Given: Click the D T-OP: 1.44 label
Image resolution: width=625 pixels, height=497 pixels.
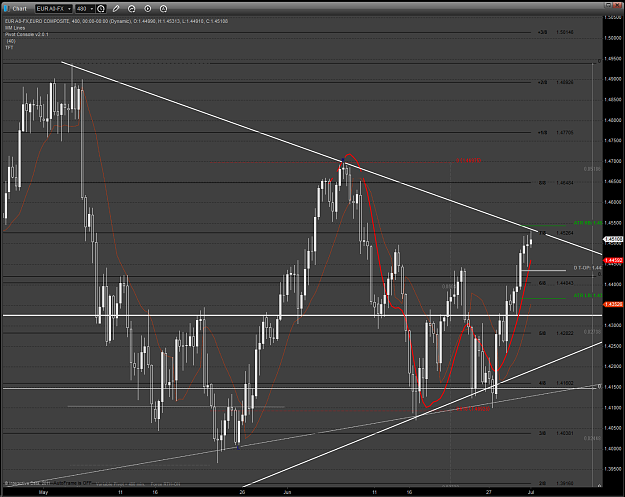Looking at the screenshot, I should 588,268.
